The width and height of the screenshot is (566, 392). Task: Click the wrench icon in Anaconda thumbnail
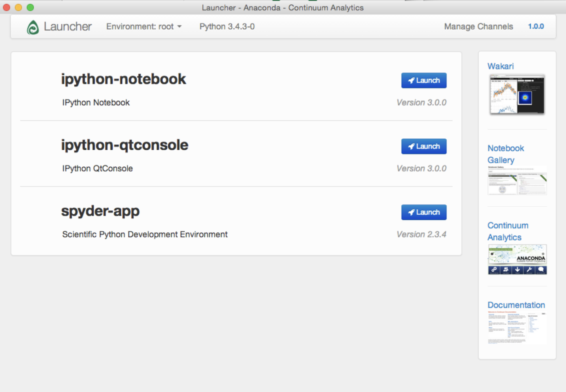(x=529, y=270)
